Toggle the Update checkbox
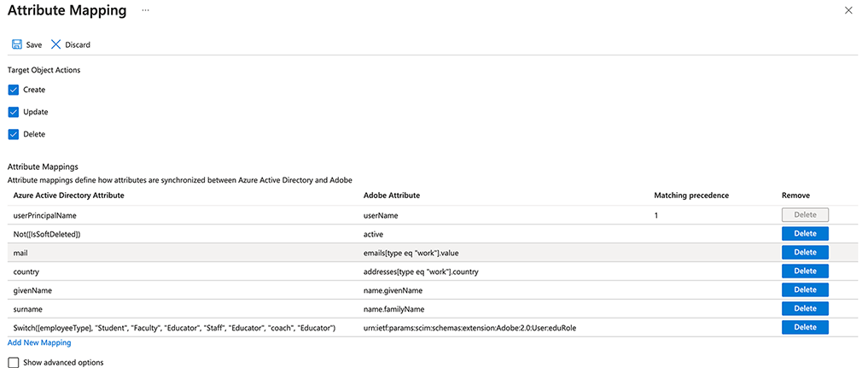The width and height of the screenshot is (868, 368). click(x=14, y=112)
